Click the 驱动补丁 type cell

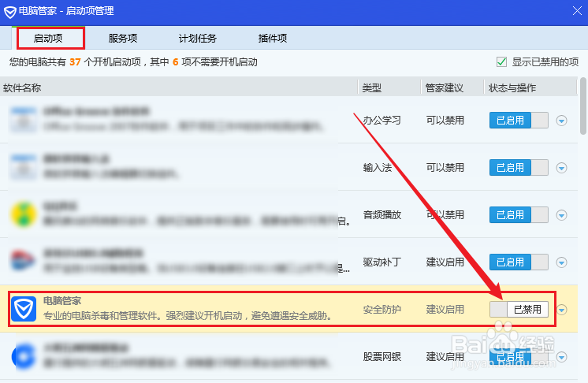coord(381,262)
